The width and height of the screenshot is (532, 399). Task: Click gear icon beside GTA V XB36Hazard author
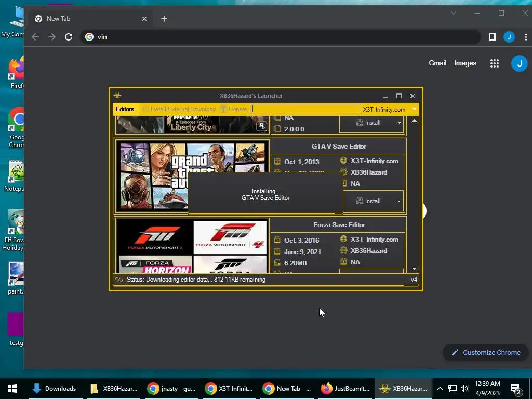[344, 172]
